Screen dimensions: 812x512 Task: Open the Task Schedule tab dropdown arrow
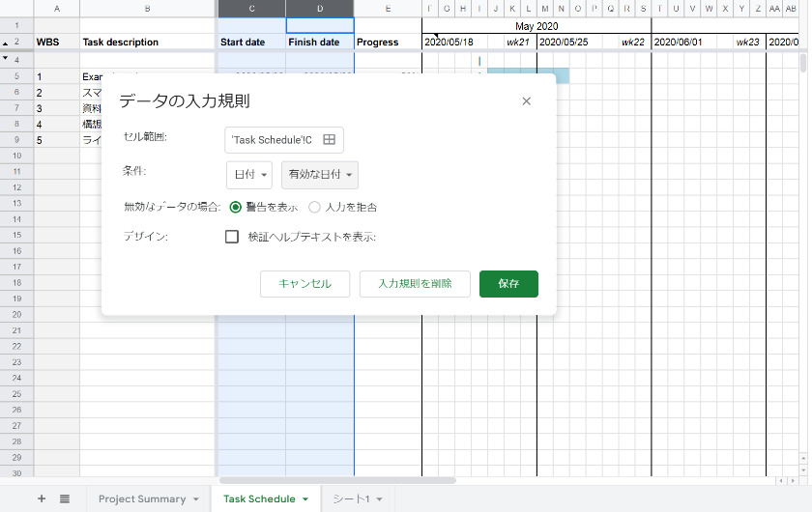tap(305, 499)
